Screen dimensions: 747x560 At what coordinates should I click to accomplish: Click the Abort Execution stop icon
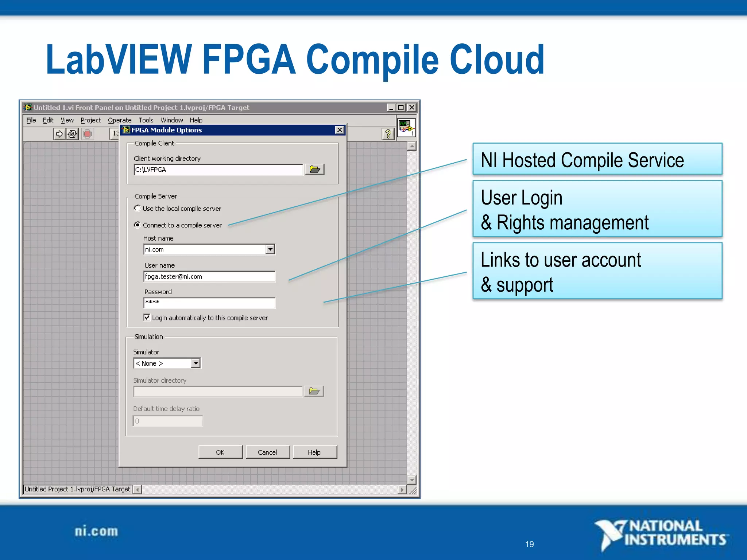(x=87, y=134)
